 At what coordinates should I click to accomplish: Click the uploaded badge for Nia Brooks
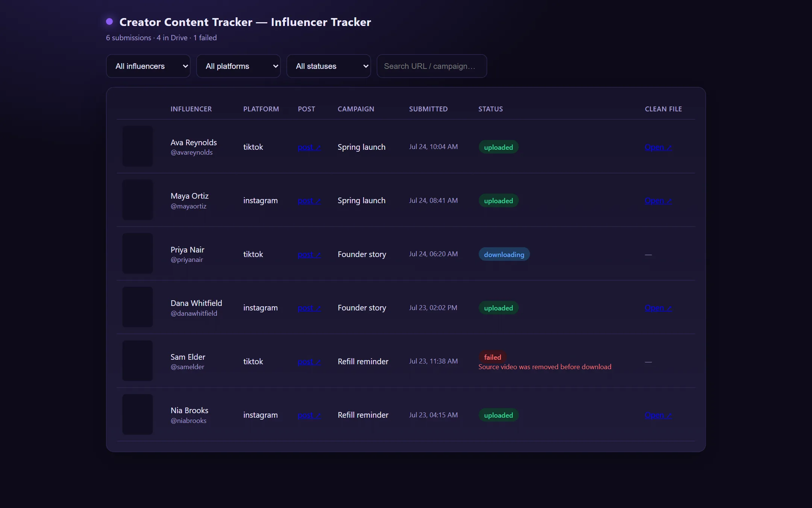point(498,415)
